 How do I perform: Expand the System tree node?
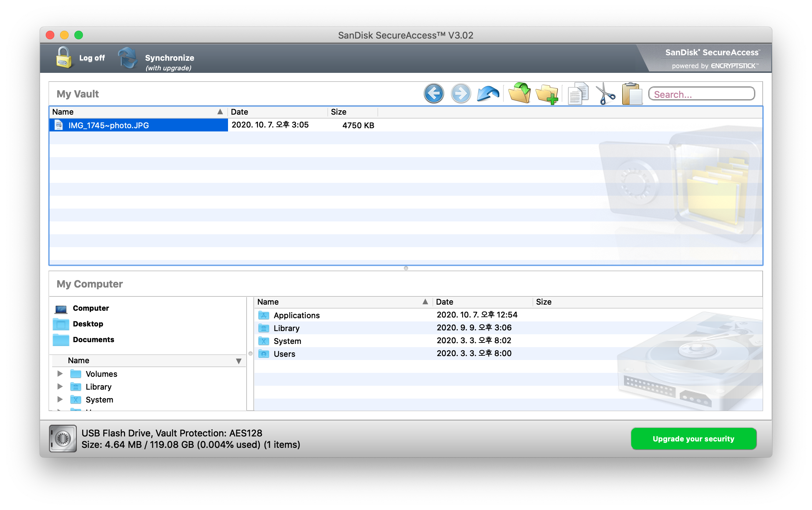pos(60,399)
